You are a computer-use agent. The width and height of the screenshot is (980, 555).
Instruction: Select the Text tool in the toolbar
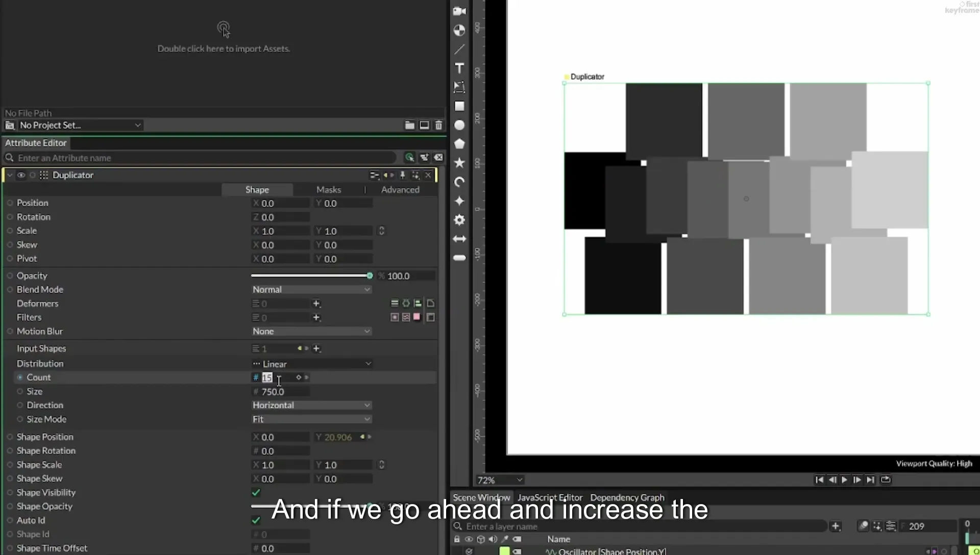click(x=459, y=68)
